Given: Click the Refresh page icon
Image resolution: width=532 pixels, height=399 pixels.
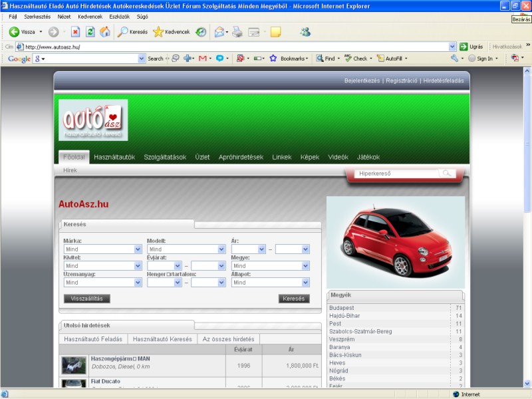Looking at the screenshot, I should tap(90, 31).
